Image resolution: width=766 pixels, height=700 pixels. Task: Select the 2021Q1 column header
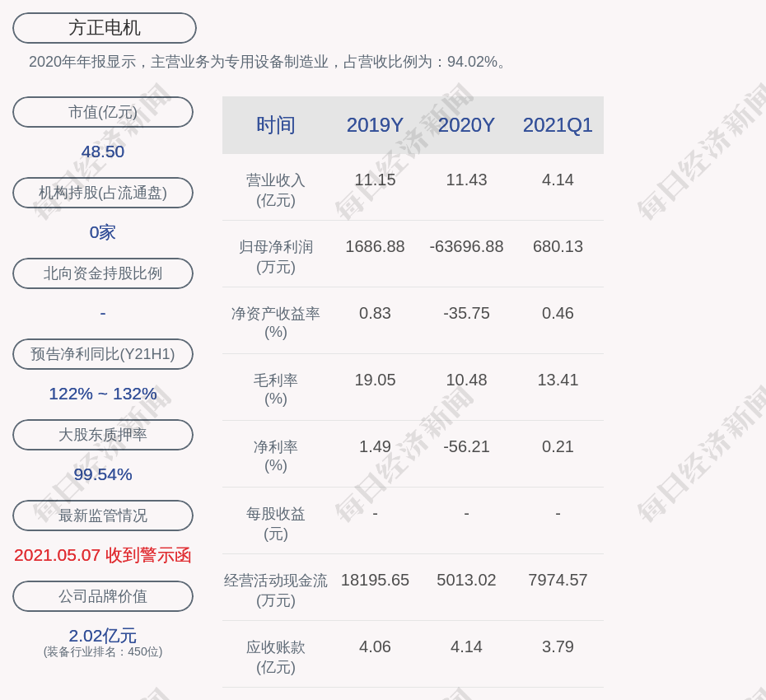[x=558, y=125]
